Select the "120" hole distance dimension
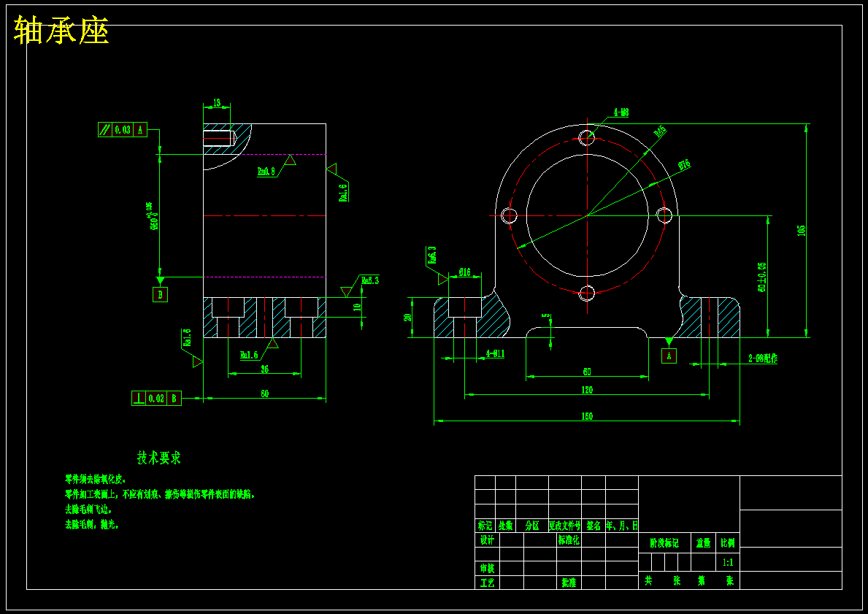Image resolution: width=868 pixels, height=614 pixels. tap(587, 390)
